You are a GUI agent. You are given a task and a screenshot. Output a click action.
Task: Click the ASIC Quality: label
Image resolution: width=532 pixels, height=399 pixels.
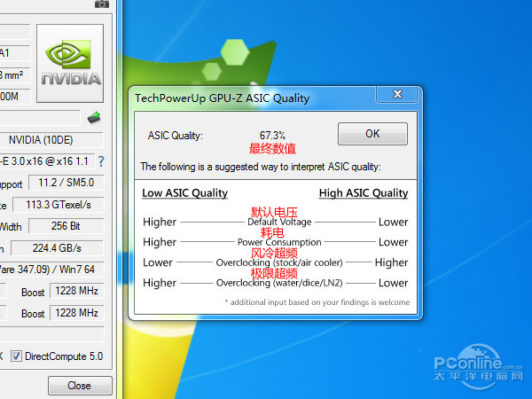(x=175, y=136)
